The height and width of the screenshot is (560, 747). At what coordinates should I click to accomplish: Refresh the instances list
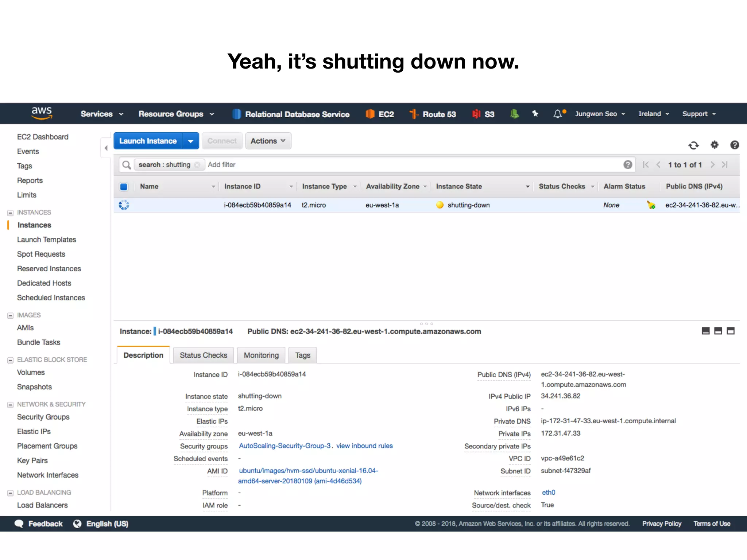pos(693,145)
